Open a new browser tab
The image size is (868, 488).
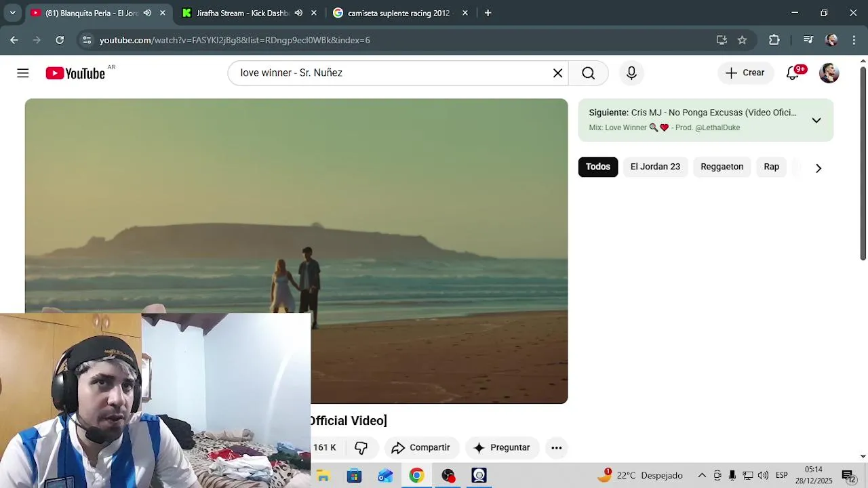[x=488, y=13]
